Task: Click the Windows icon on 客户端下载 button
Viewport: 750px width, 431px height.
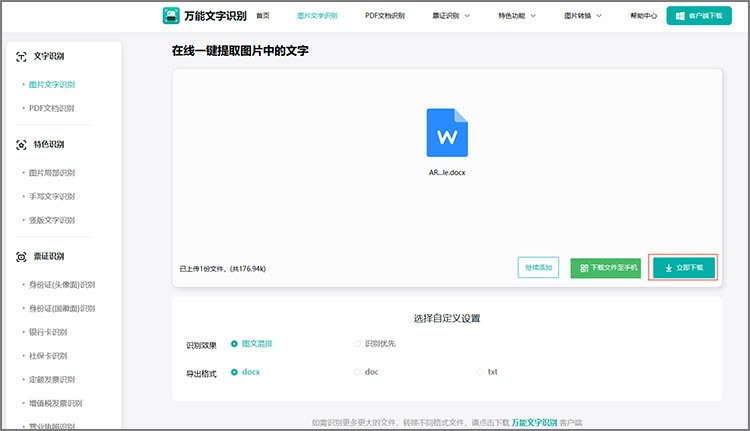Action: tap(679, 16)
